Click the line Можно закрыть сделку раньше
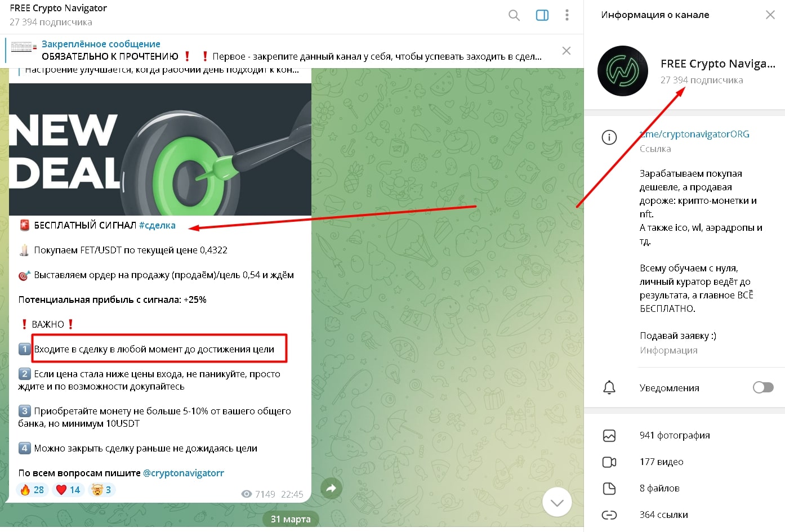 (x=145, y=448)
